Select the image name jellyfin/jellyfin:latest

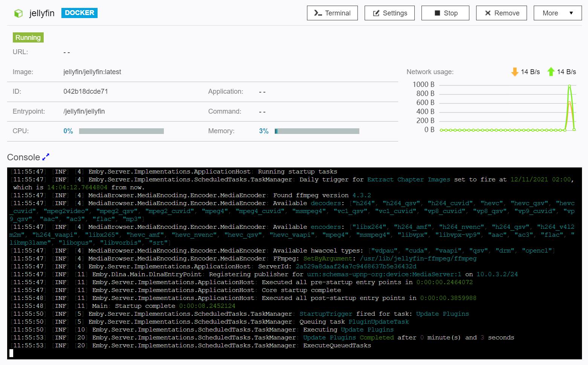tap(92, 72)
